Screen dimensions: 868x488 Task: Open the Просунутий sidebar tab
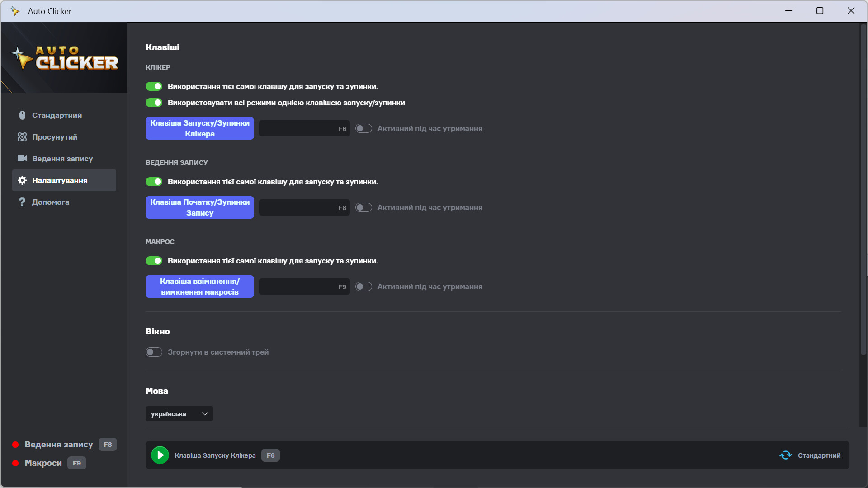(55, 137)
